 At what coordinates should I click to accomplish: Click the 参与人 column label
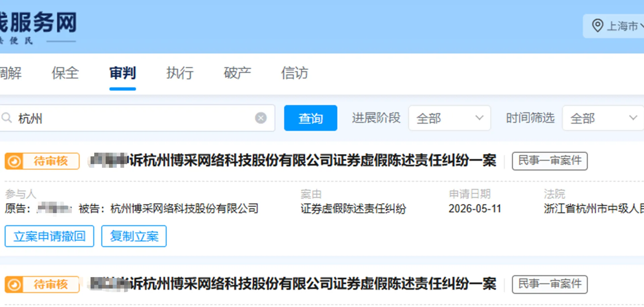click(x=21, y=194)
